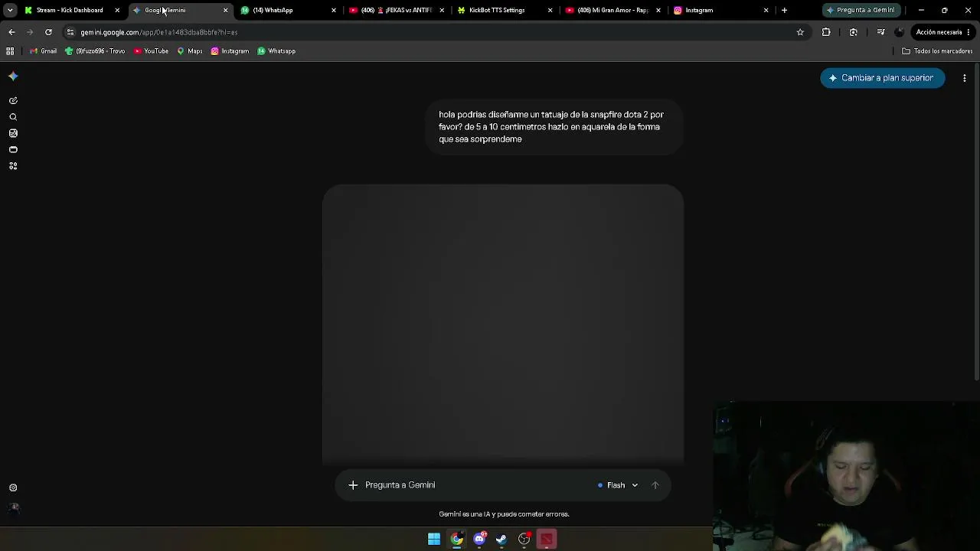This screenshot has height=551, width=980.
Task: Switch to the Google Gemini tab
Action: point(180,10)
